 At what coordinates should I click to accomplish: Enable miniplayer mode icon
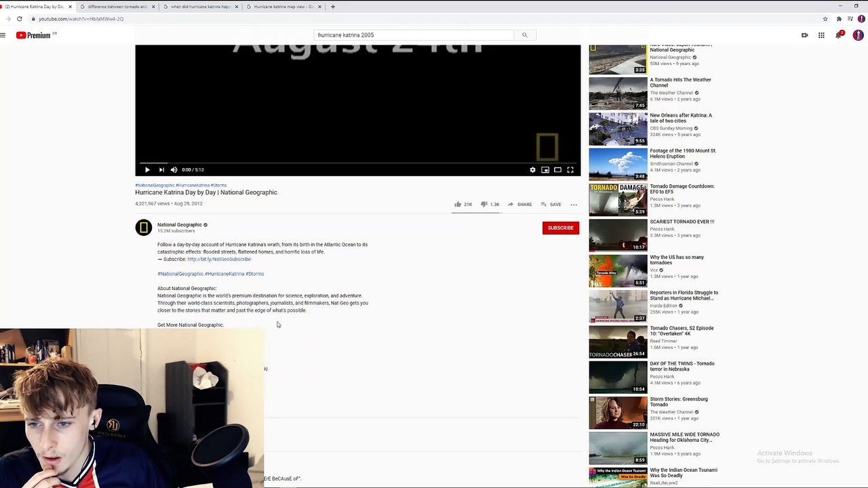[545, 169]
